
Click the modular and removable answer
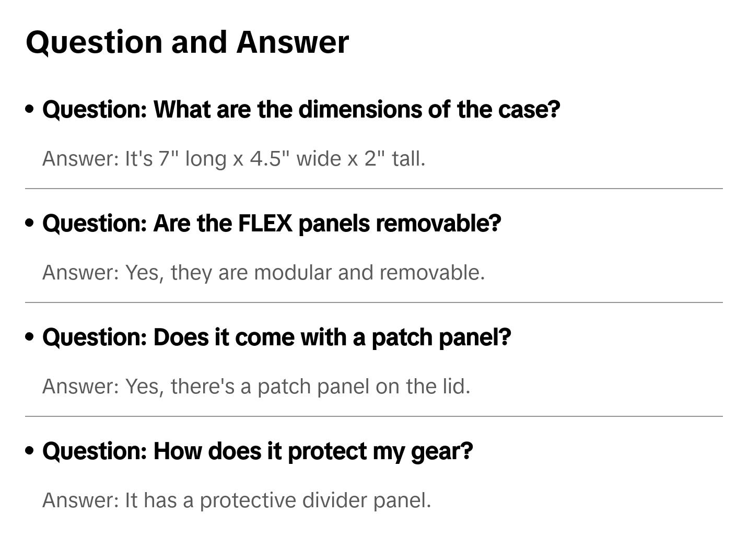[x=263, y=273]
